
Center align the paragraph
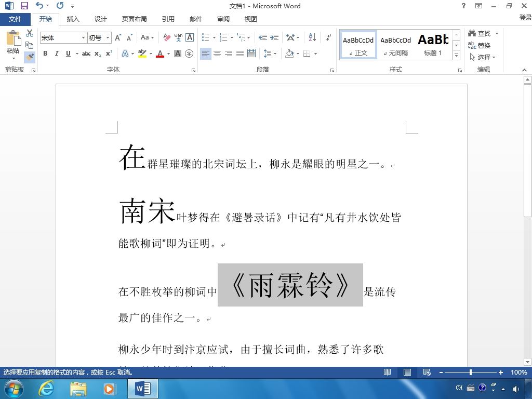pyautogui.click(x=217, y=54)
